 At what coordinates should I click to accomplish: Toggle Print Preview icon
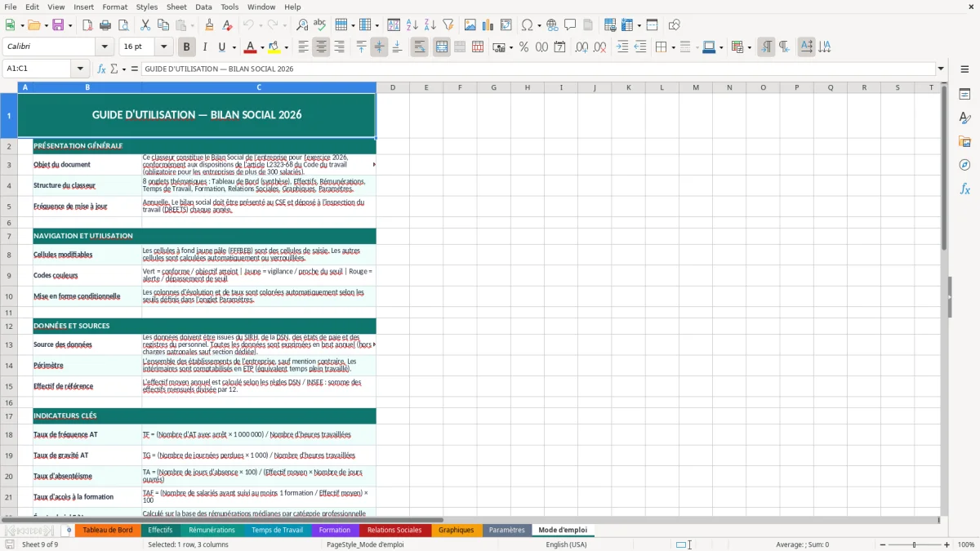pos(123,25)
